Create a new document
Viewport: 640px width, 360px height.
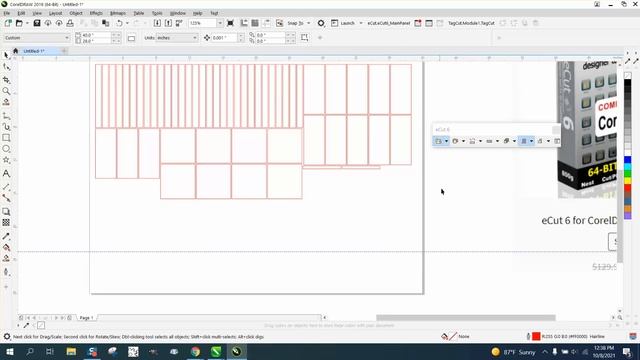point(8,23)
